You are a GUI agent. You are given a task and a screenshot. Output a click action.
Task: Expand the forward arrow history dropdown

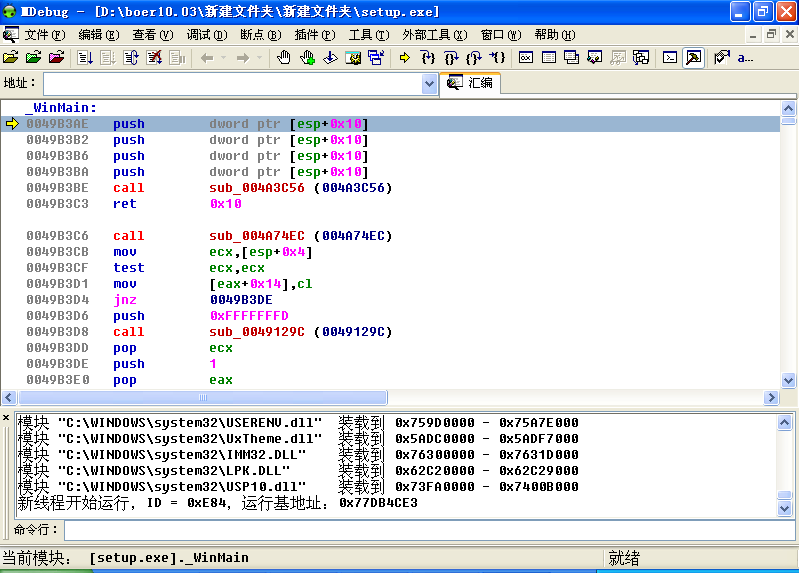pyautogui.click(x=257, y=58)
